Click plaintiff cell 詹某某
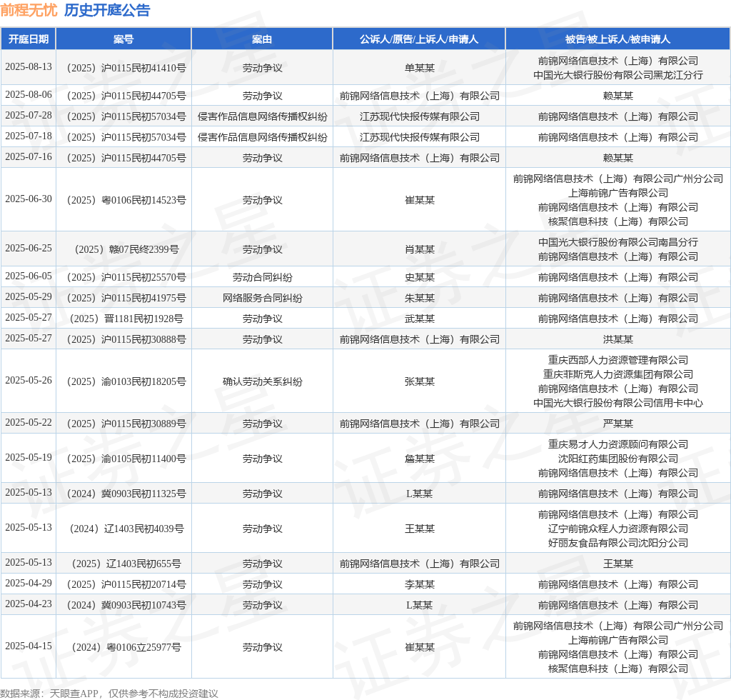The width and height of the screenshot is (731, 700). (x=420, y=459)
